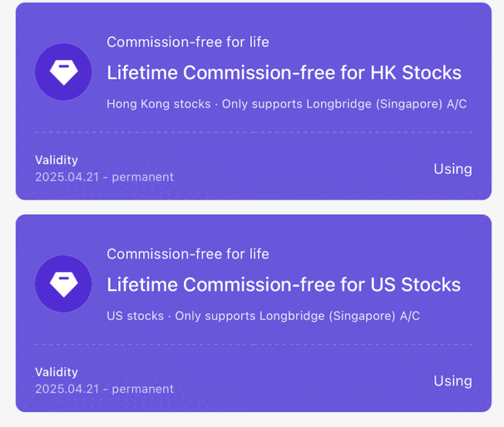This screenshot has width=504, height=427.
Task: Click the gap between the two coupon cards
Action: [x=253, y=207]
